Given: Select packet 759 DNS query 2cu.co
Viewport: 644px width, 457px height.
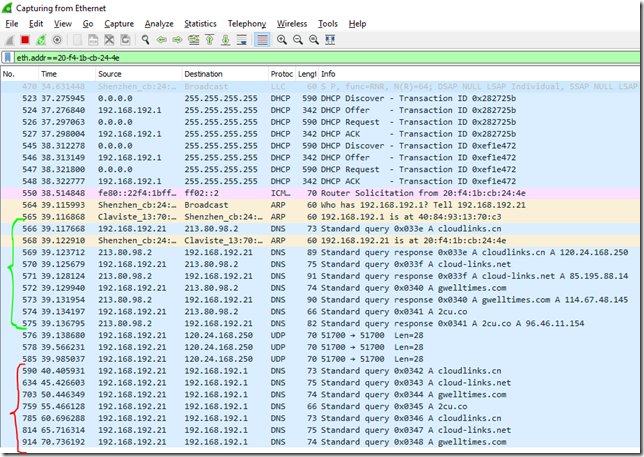Looking at the screenshot, I should tap(320, 406).
